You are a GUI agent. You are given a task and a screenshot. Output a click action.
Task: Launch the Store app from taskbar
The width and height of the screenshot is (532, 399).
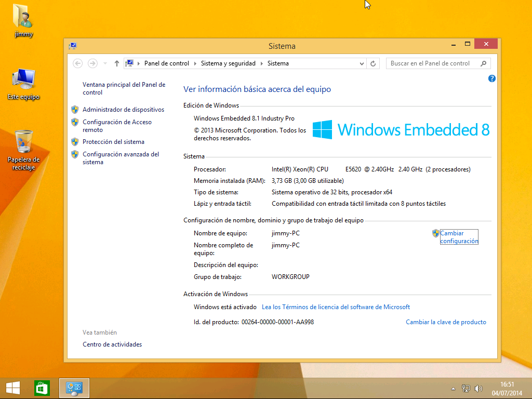click(x=42, y=388)
